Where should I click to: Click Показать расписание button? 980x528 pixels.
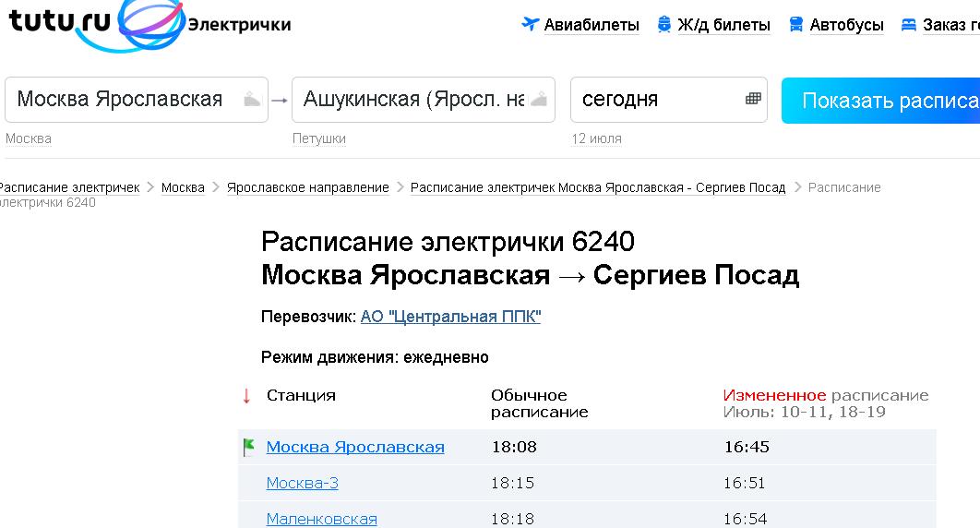tap(880, 100)
